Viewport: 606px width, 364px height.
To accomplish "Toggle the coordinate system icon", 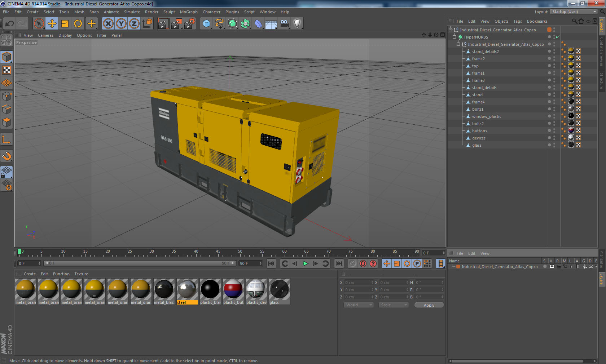I will pos(147,24).
